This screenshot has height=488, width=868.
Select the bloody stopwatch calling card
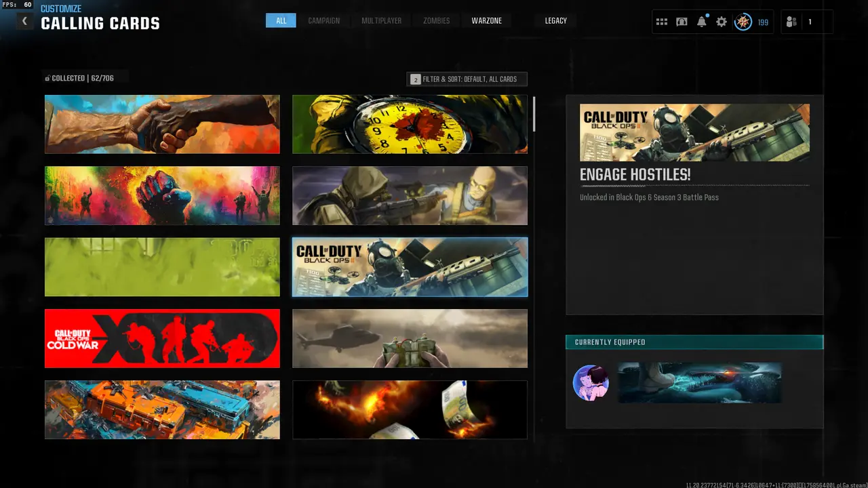(410, 124)
